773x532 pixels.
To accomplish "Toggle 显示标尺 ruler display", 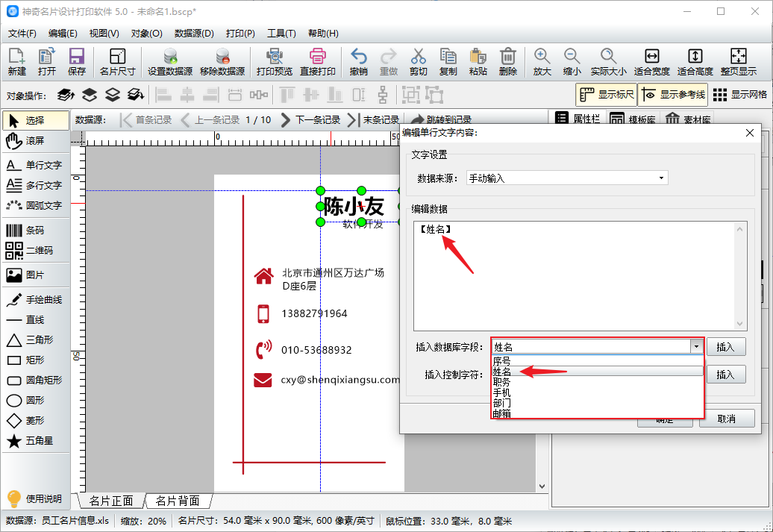I will click(607, 95).
